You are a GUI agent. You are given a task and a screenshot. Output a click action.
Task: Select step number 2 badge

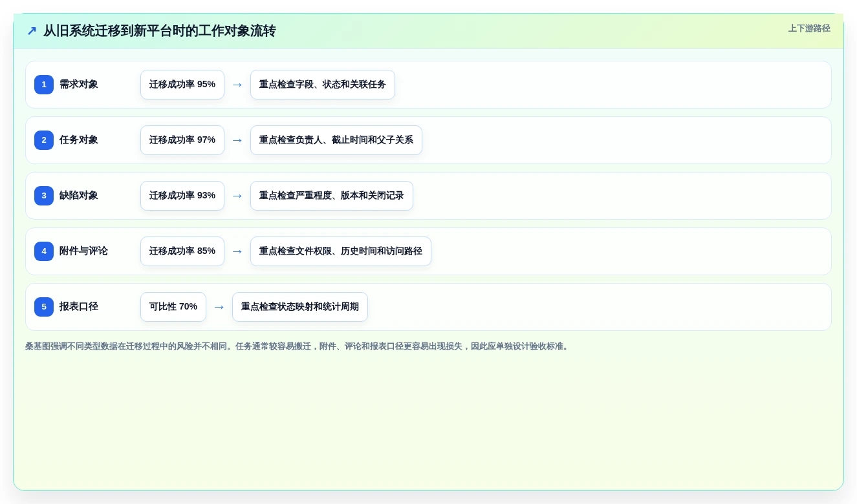point(44,140)
